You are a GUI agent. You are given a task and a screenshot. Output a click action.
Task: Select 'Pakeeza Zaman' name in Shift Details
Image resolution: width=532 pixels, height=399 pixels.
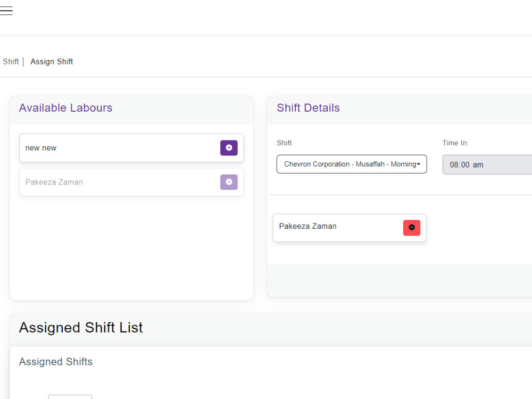click(307, 226)
